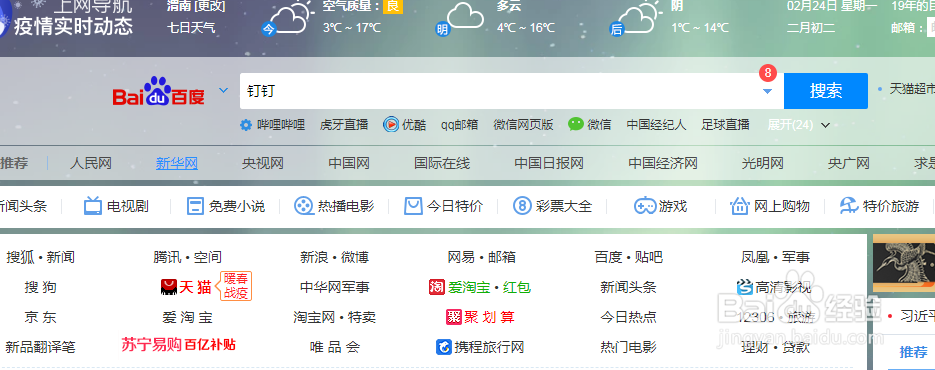
Task: Open 今日热点 link
Action: click(629, 317)
